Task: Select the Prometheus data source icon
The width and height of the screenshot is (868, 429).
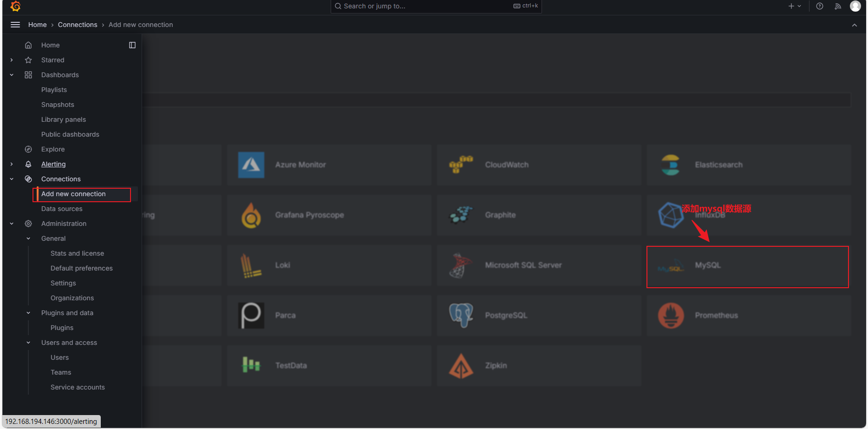Action: click(671, 316)
